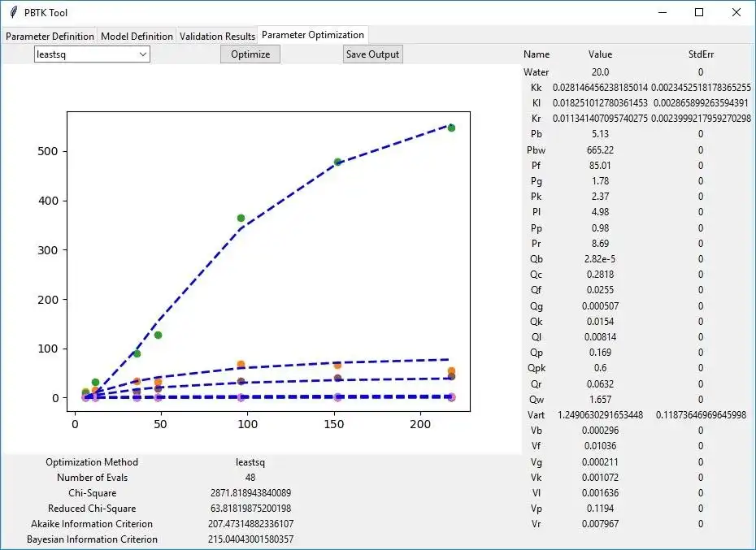The width and height of the screenshot is (756, 550).
Task: Click the Save Output button
Action: click(x=372, y=54)
